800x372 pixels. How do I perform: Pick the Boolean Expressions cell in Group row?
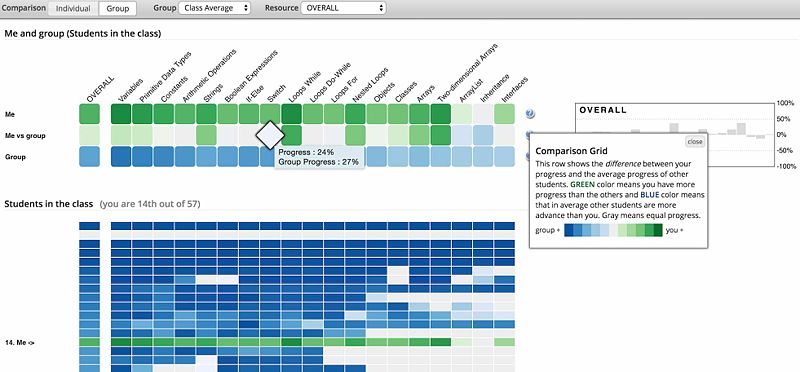pos(228,157)
